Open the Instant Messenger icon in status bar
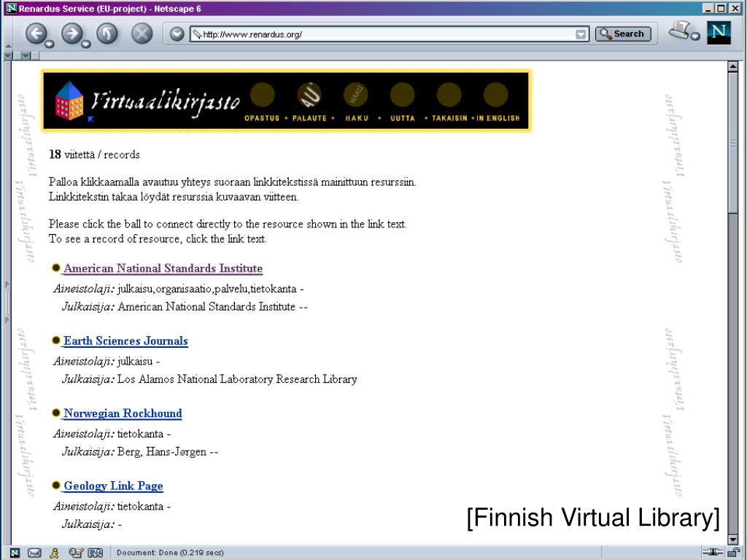 pyautogui.click(x=54, y=553)
